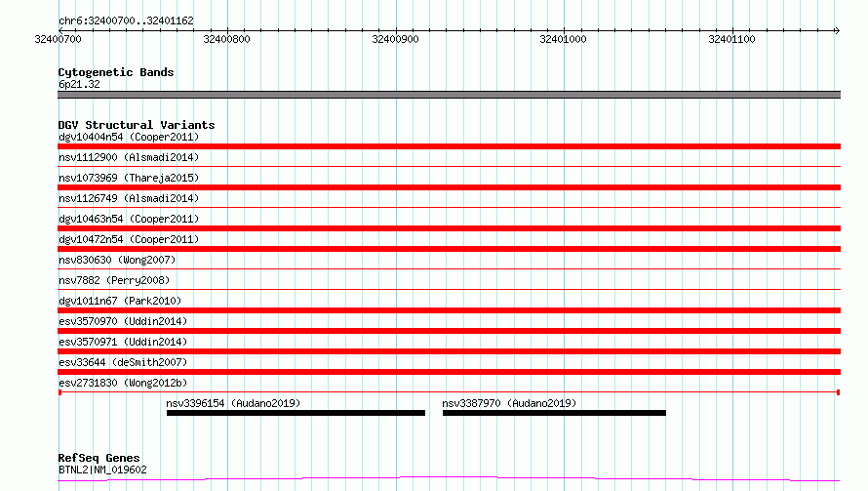Click the chr6:32400700..32401162 region label
868x491 pixels.
click(x=126, y=21)
